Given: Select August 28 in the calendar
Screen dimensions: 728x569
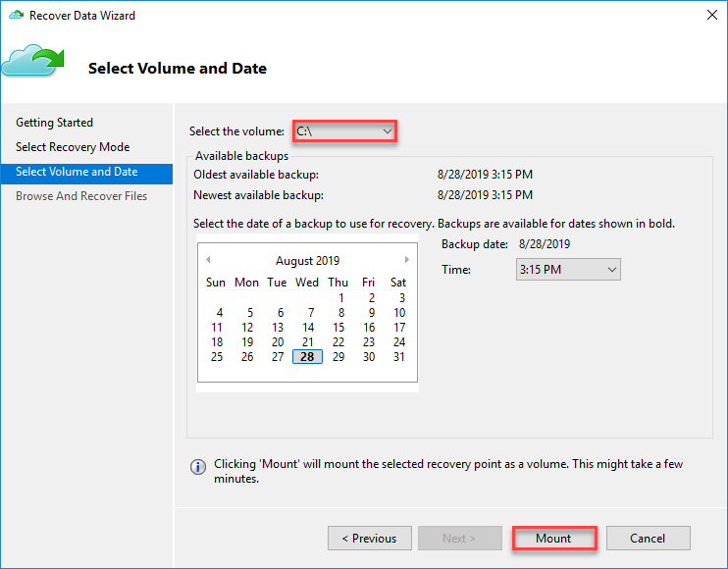Looking at the screenshot, I should click(x=307, y=357).
